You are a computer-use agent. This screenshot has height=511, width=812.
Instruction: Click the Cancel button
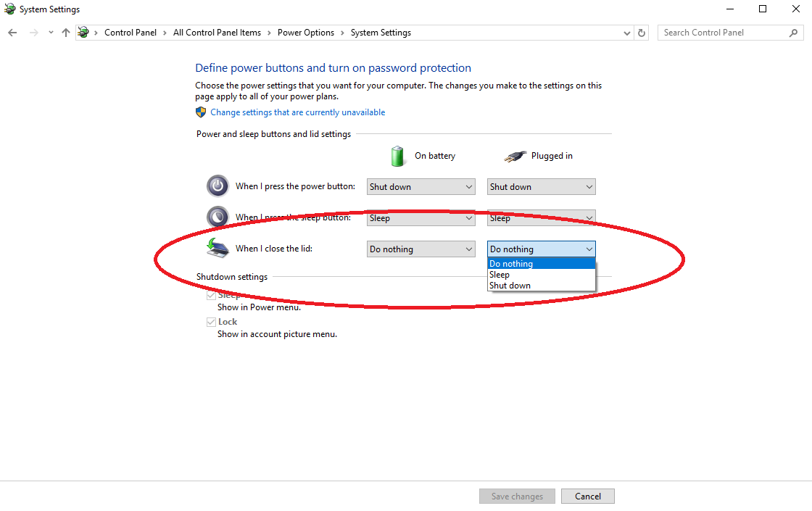coord(588,496)
